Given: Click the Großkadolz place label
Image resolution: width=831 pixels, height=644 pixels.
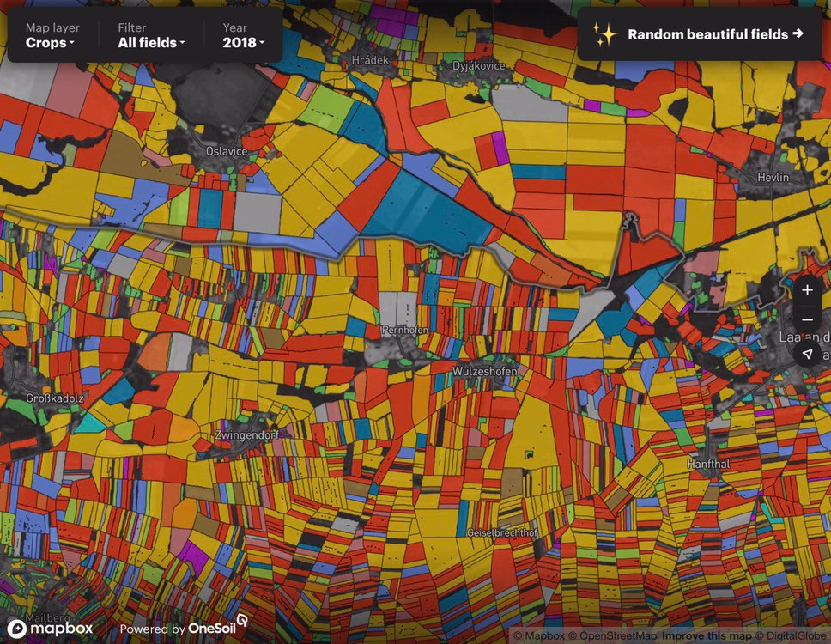Looking at the screenshot, I should point(55,398).
